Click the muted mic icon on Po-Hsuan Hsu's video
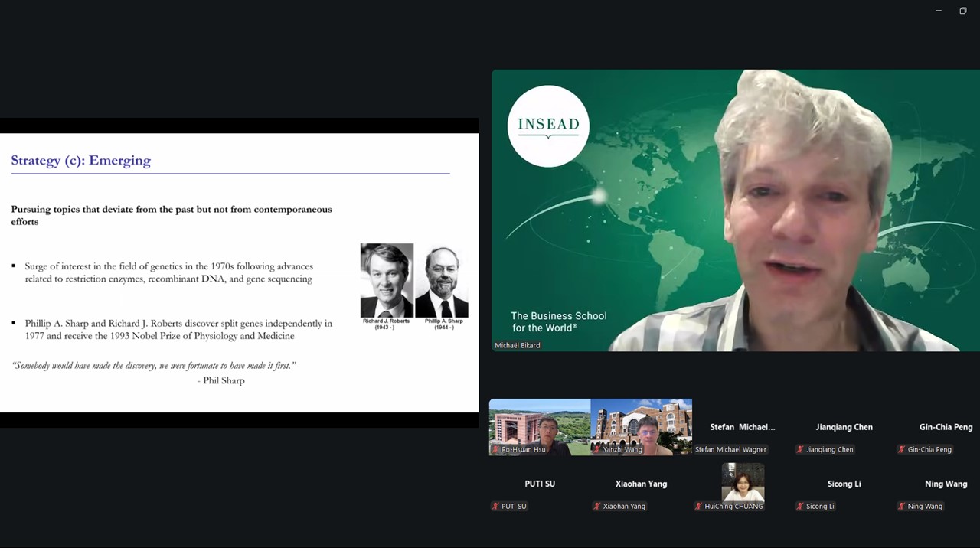The image size is (980, 551). coord(496,450)
